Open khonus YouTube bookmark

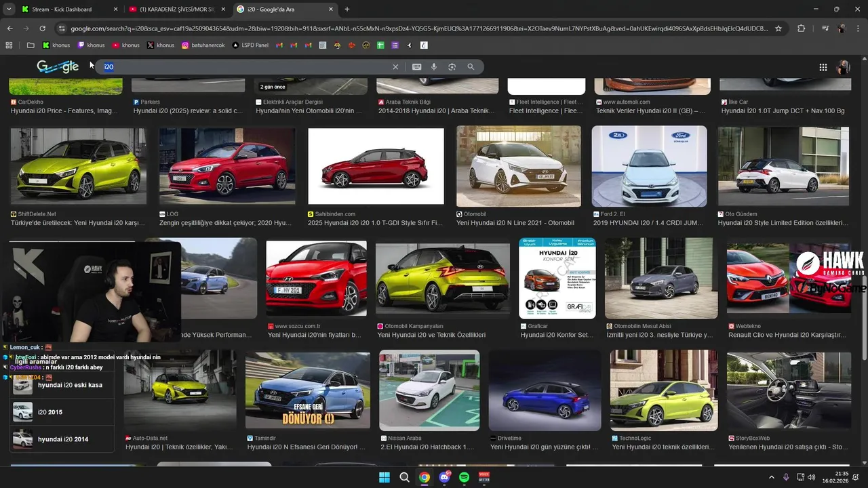(125, 45)
